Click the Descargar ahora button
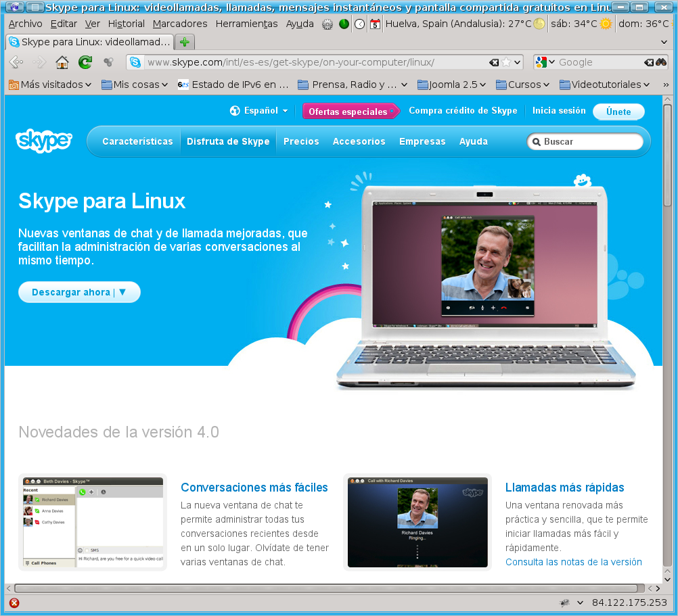 pyautogui.click(x=79, y=293)
